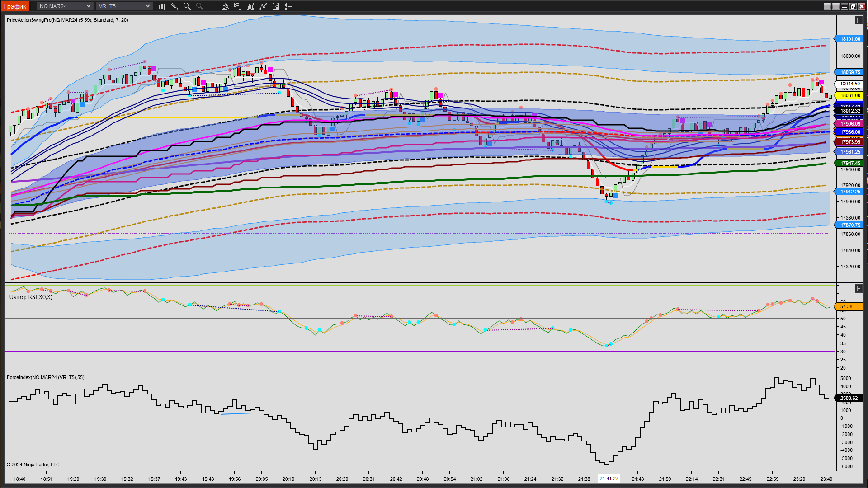Screen dimensions: 868x488
Task: Click the 2508.62 Force Index value marker
Action: [x=849, y=399]
